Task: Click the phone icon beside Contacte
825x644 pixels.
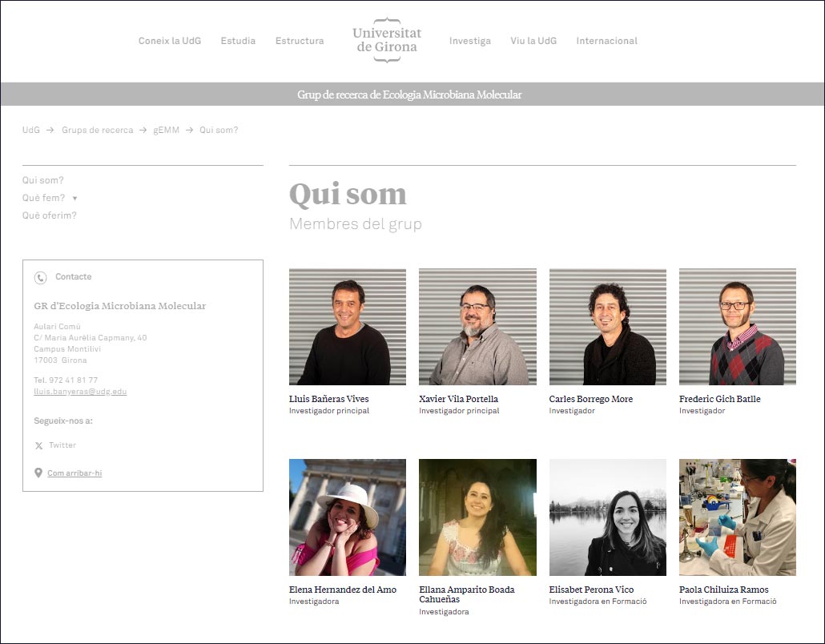Action: (40, 278)
